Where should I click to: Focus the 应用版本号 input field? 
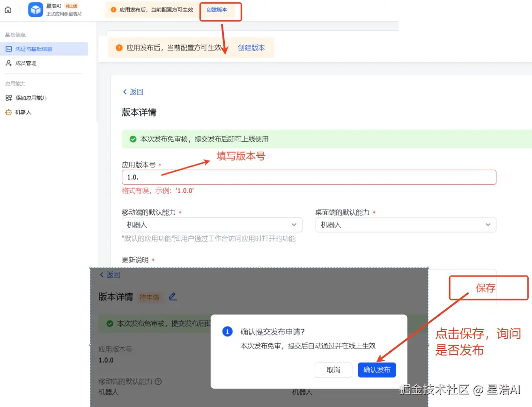pos(309,177)
